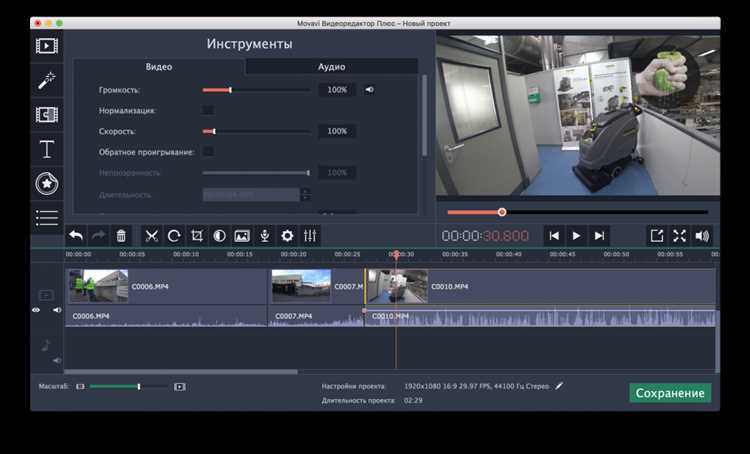Open the transitions panel
Viewport: 750px width, 454px height.
(x=47, y=115)
